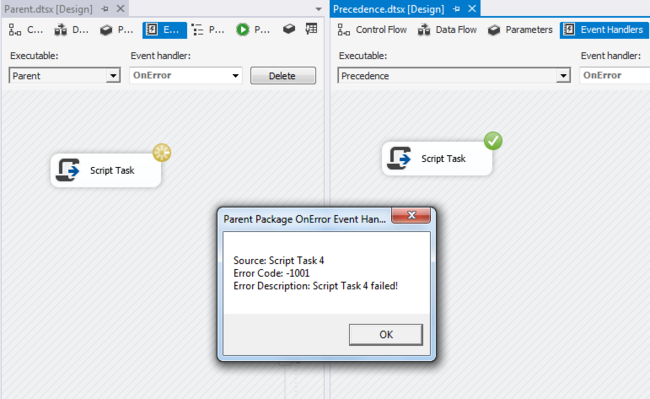Viewport: 650px width, 399px height.
Task: Open Data Flow tab in Parent designer
Action: point(71,30)
